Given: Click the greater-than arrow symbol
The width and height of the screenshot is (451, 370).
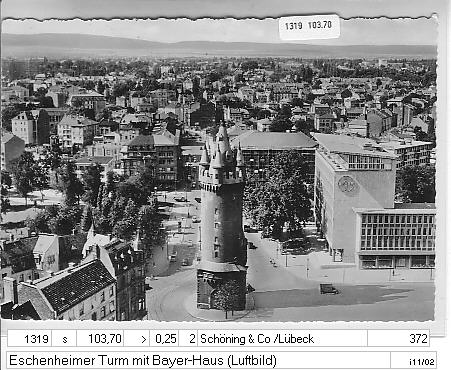Looking at the screenshot, I should click(144, 339).
